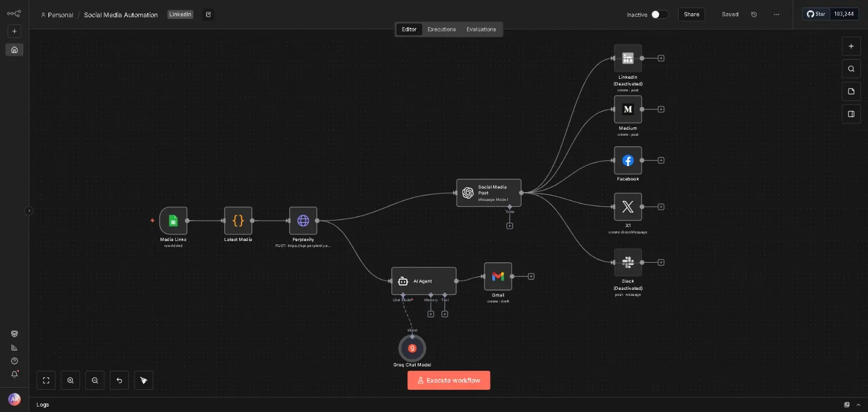Image resolution: width=868 pixels, height=412 pixels.
Task: Click the zoom in canvas icon
Action: pos(71,381)
